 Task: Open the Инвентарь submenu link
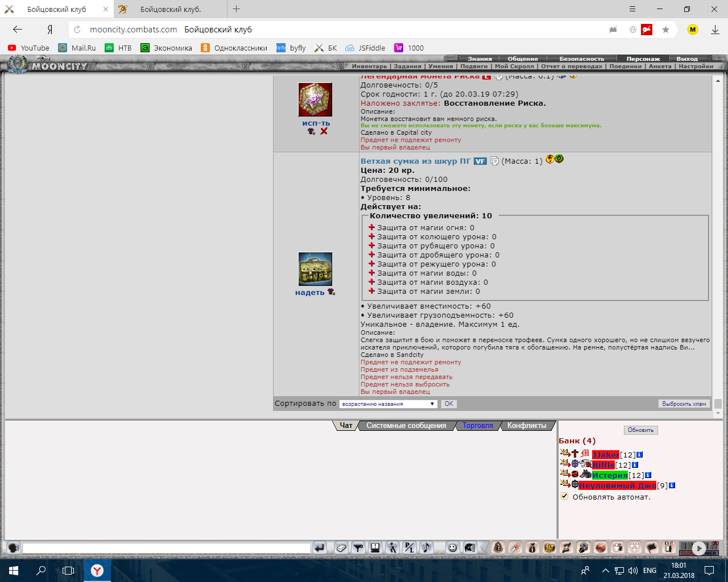point(369,66)
